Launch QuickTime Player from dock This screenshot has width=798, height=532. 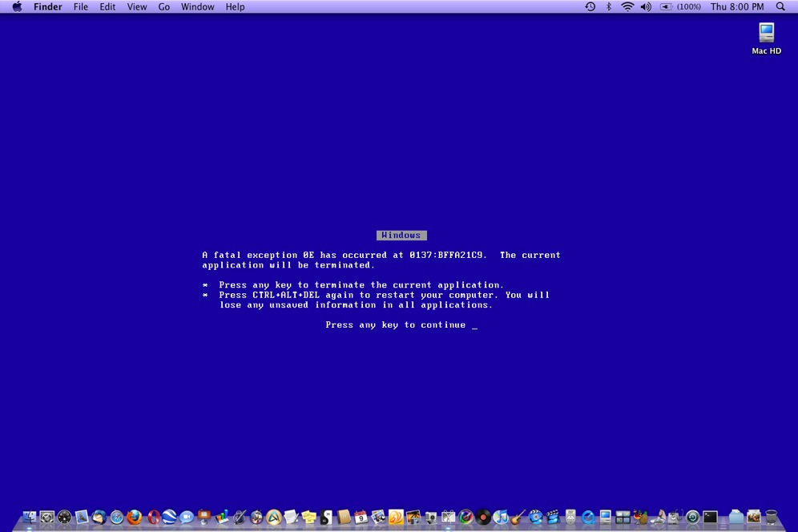click(588, 518)
